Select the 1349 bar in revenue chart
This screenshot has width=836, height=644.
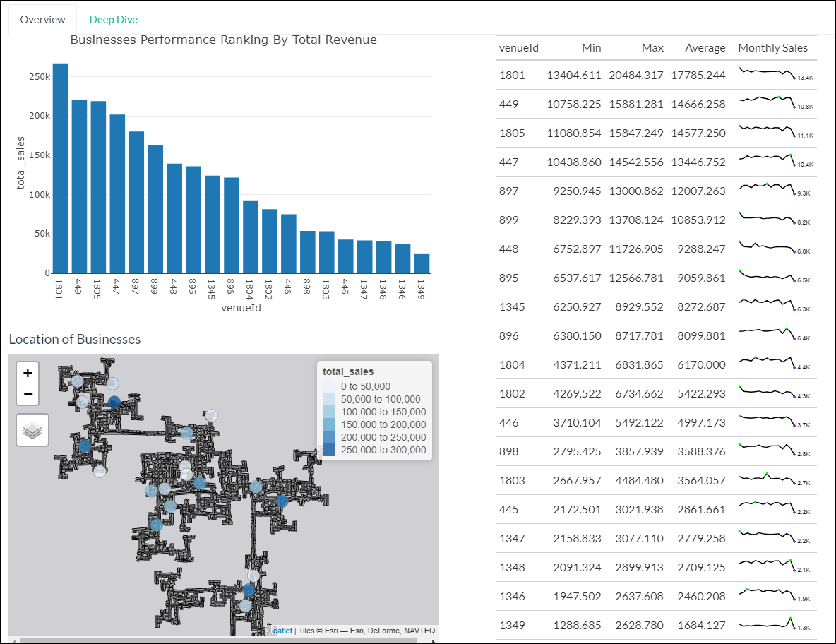click(422, 263)
